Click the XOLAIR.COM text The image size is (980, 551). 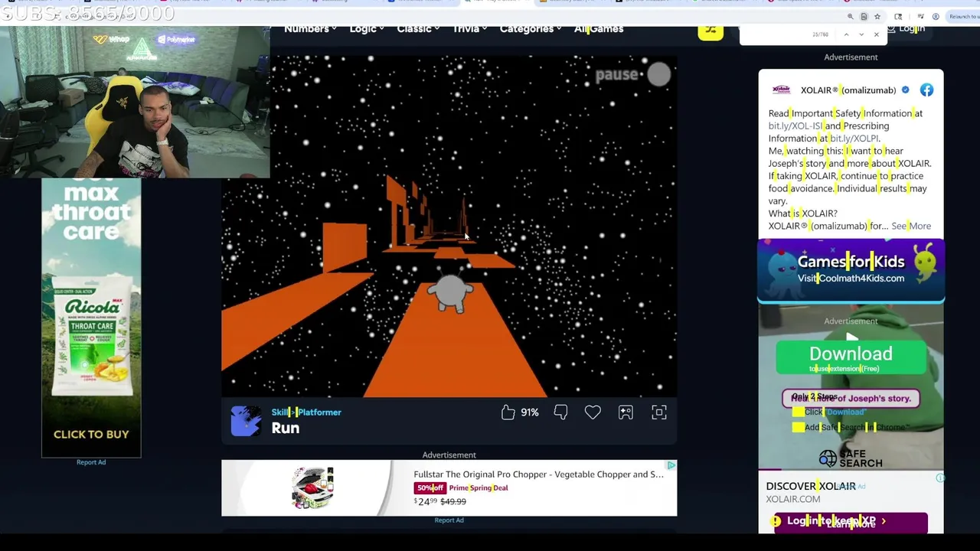pos(793,499)
